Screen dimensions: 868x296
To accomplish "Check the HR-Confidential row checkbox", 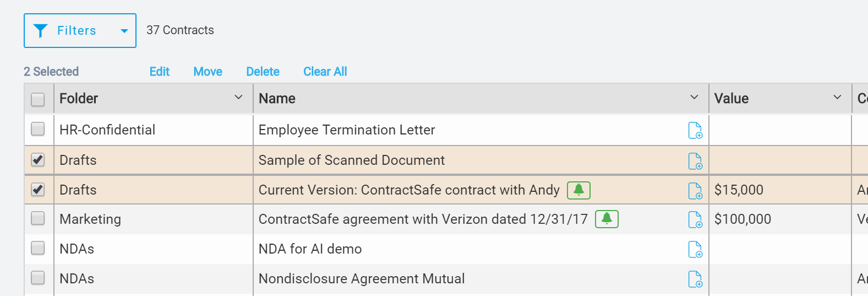I will pyautogui.click(x=37, y=129).
